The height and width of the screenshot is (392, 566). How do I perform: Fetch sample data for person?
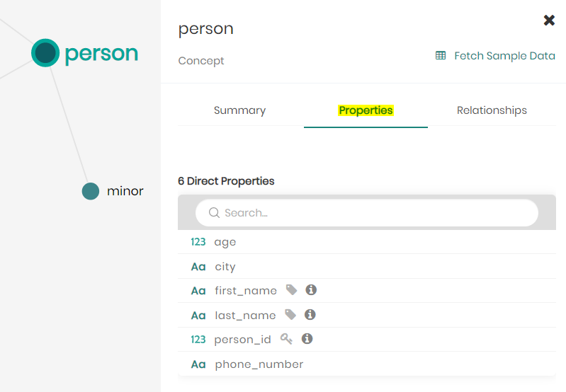pos(504,55)
